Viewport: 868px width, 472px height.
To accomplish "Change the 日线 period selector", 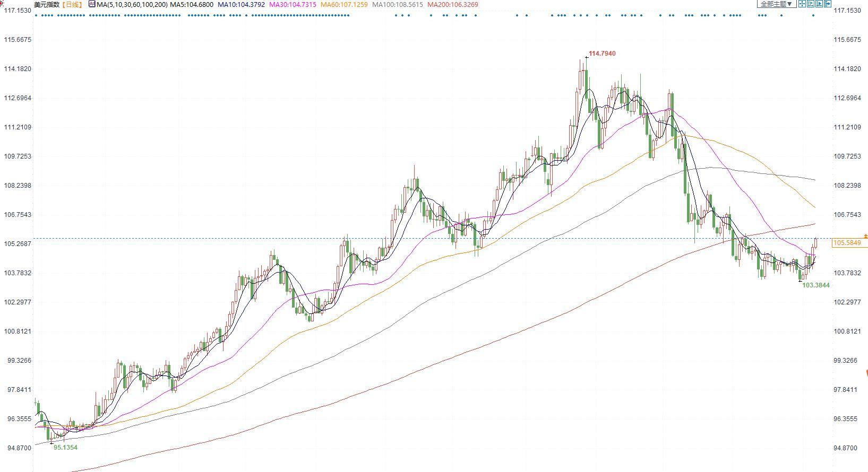I will (72, 4).
